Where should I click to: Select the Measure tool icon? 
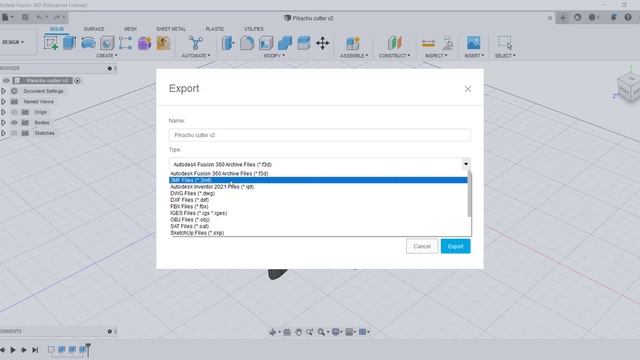tap(428, 43)
